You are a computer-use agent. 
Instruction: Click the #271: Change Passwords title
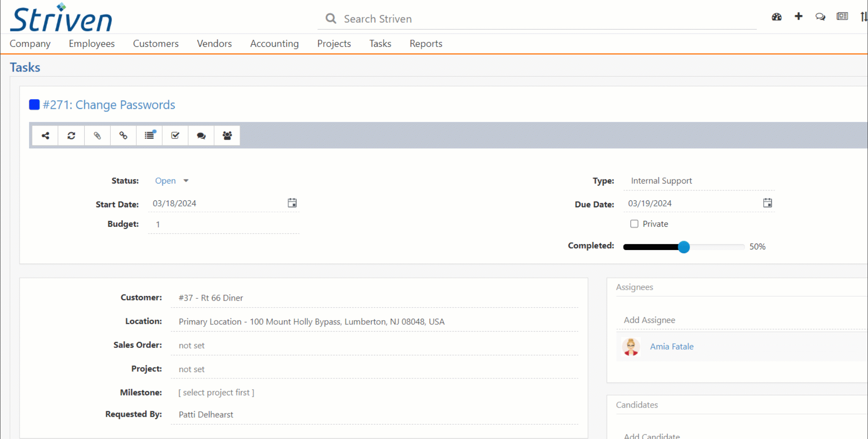coord(109,105)
